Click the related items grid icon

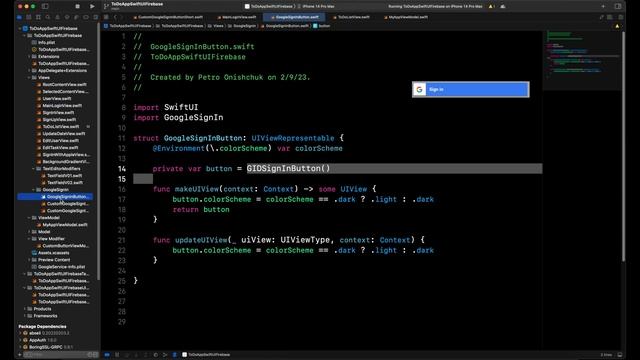point(106,17)
